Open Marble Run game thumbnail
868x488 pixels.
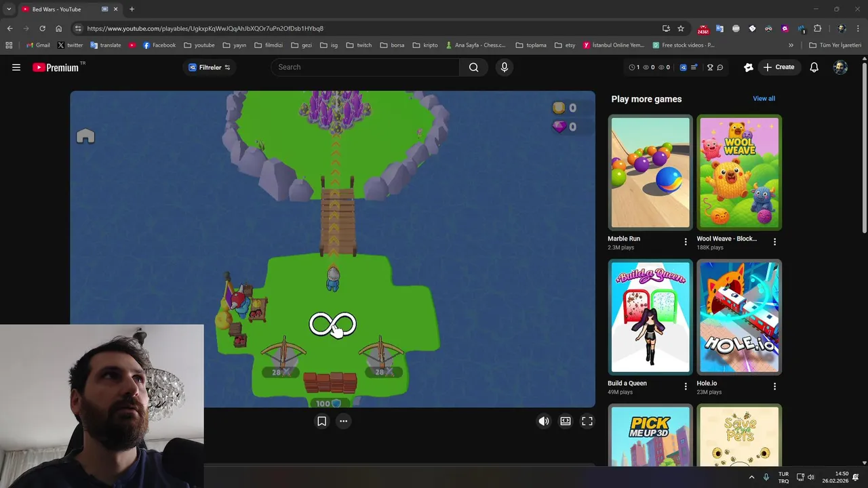tap(650, 173)
